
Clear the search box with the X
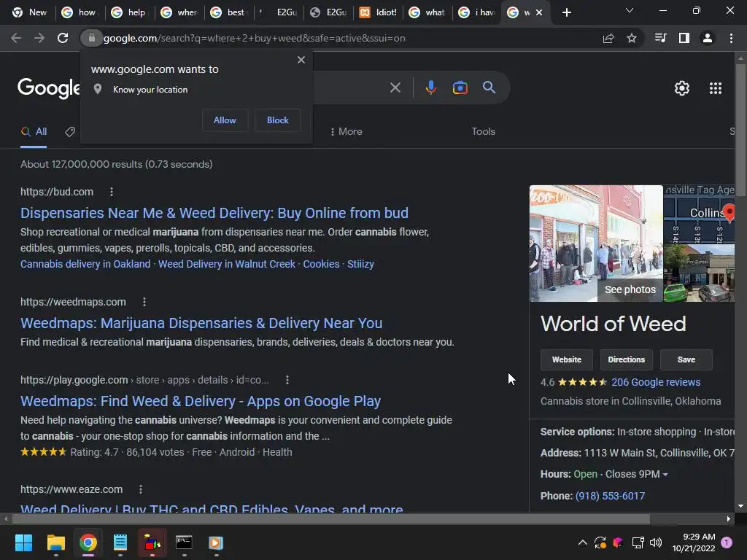click(x=395, y=87)
